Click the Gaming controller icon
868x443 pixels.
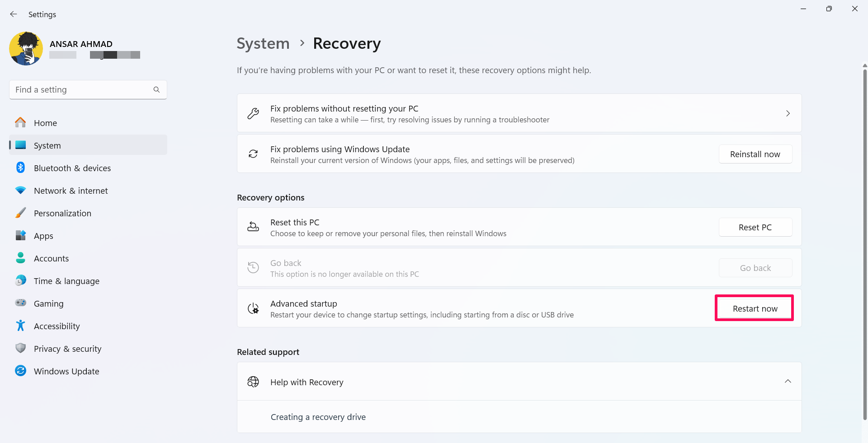tap(20, 303)
